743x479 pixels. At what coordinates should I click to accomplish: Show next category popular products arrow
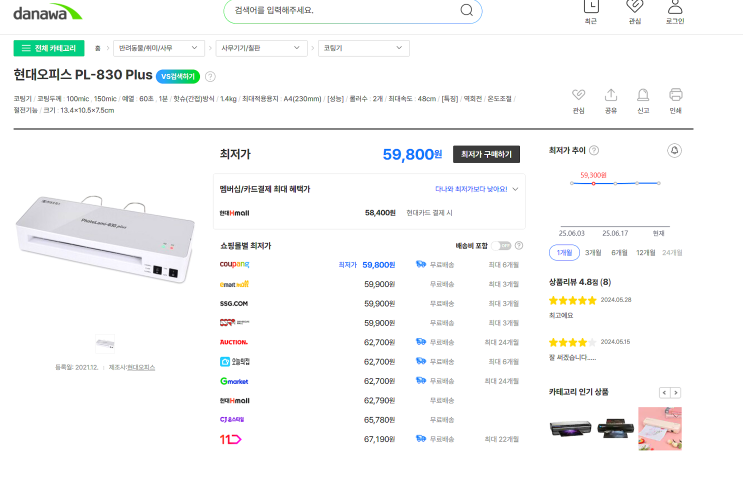[x=676, y=393]
